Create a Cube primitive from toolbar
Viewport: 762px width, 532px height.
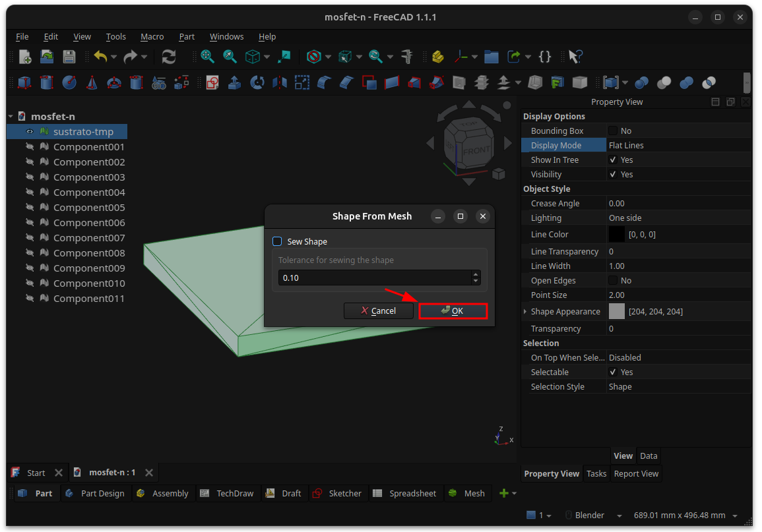coord(24,82)
